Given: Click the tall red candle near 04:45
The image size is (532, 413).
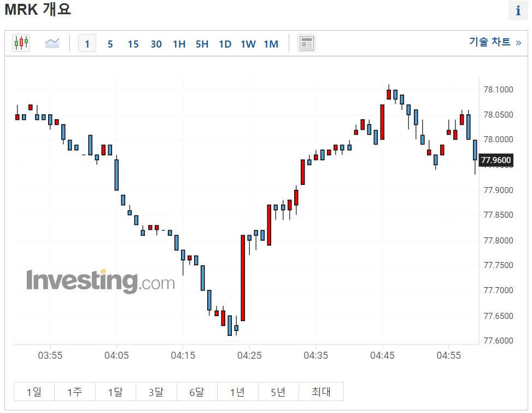Looking at the screenshot, I should pyautogui.click(x=382, y=122).
